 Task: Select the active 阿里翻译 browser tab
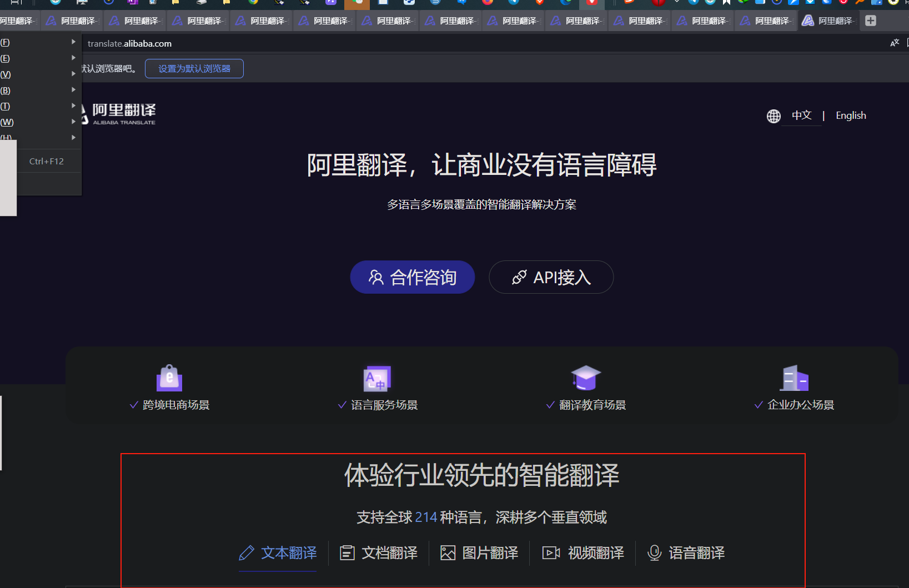830,21
